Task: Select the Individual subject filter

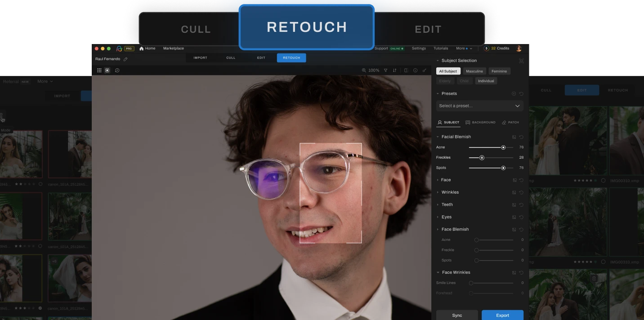Action: pyautogui.click(x=486, y=81)
